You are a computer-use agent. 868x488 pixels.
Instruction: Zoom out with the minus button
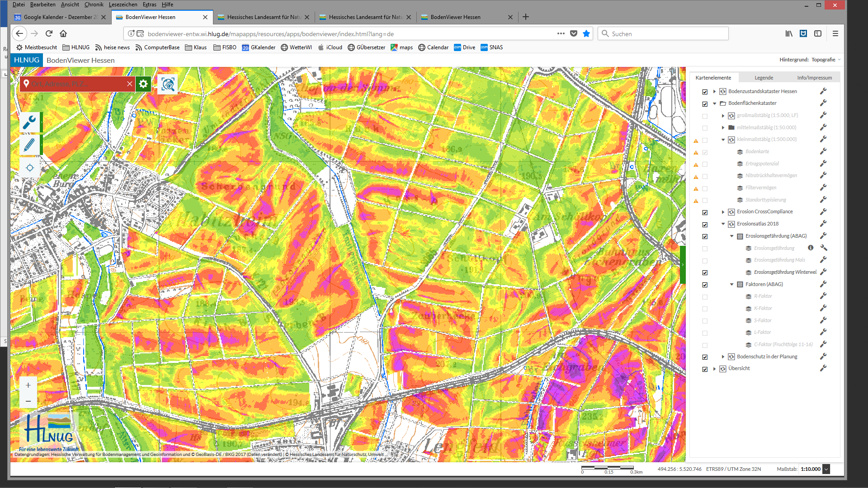coord(28,401)
